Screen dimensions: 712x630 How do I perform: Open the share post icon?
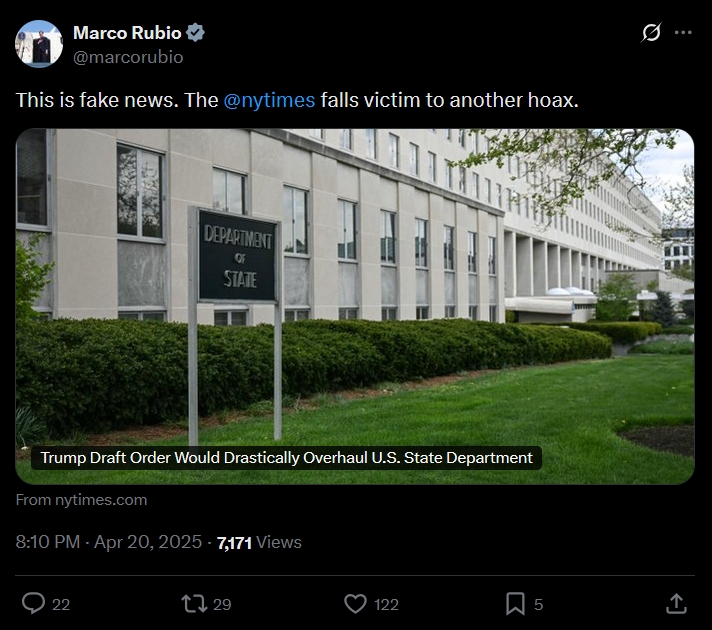676,603
